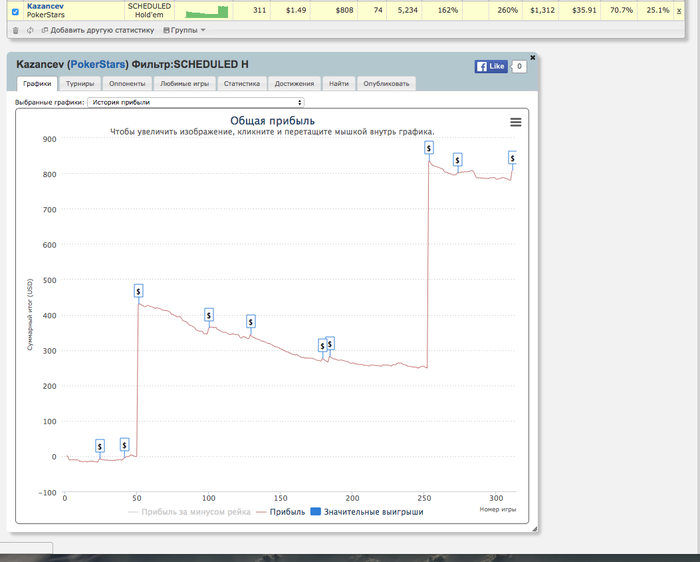Click the green profit sparkline thumbnail

[207, 12]
